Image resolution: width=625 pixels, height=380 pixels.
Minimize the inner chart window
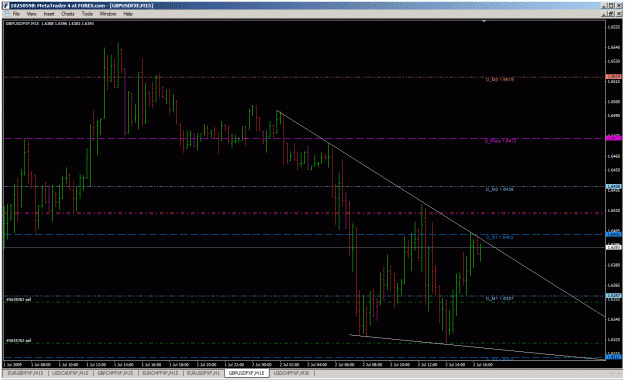[604, 14]
